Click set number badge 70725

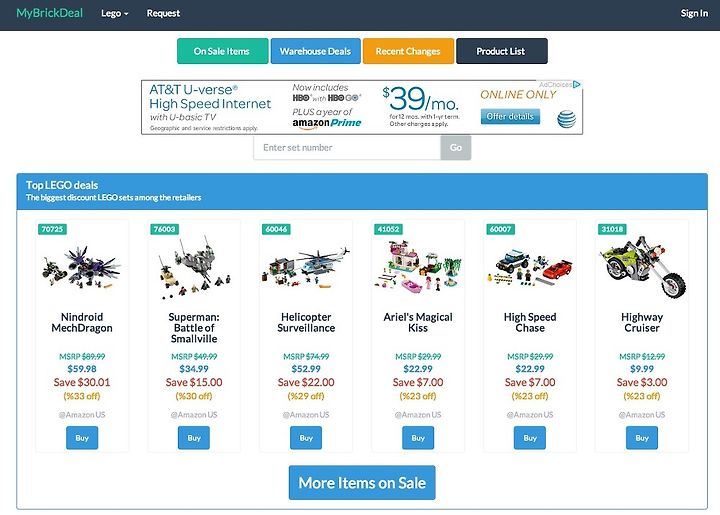click(x=52, y=229)
